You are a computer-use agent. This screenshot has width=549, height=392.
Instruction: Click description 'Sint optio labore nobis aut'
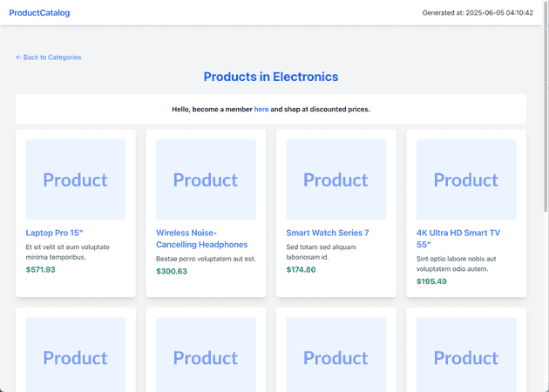457,259
